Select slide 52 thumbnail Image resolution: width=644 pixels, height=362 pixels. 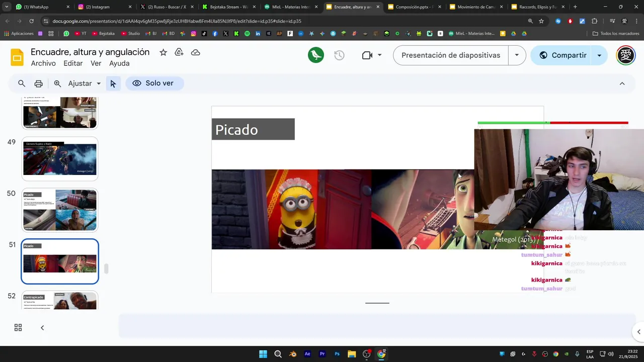tap(60, 301)
